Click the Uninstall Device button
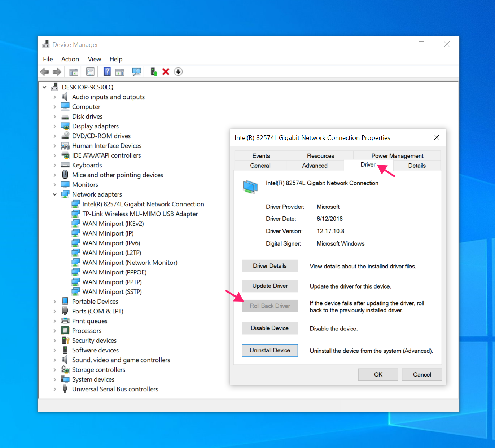The image size is (495, 448). tap(270, 350)
